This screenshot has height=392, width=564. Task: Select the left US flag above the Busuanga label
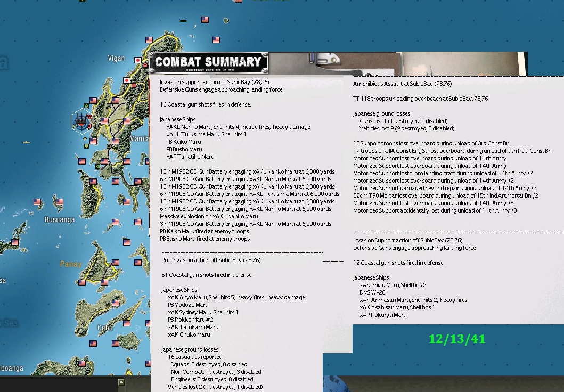(x=37, y=202)
